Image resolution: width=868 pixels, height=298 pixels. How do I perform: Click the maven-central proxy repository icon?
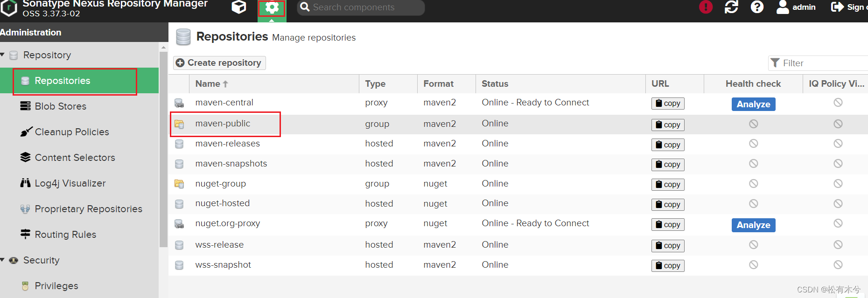179,103
